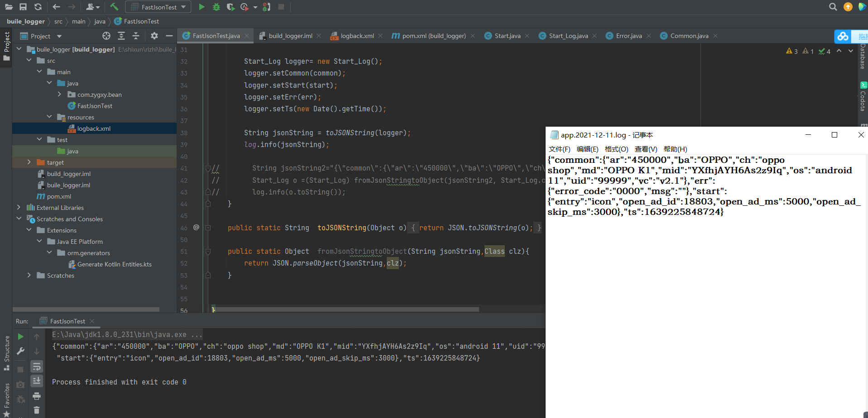Locate the opened file in Project tree
Image resolution: width=868 pixels, height=418 pixels.
(106, 36)
